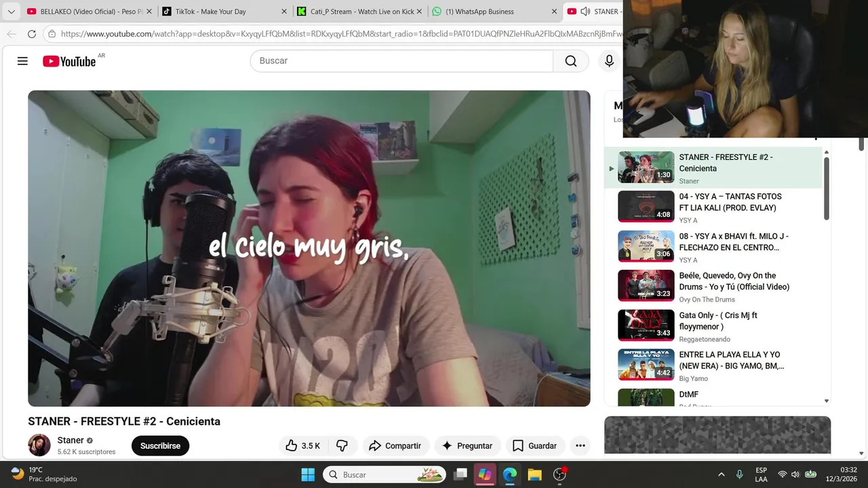Viewport: 868px width, 488px height.
Task: Reload the page in the browser
Action: (32, 33)
